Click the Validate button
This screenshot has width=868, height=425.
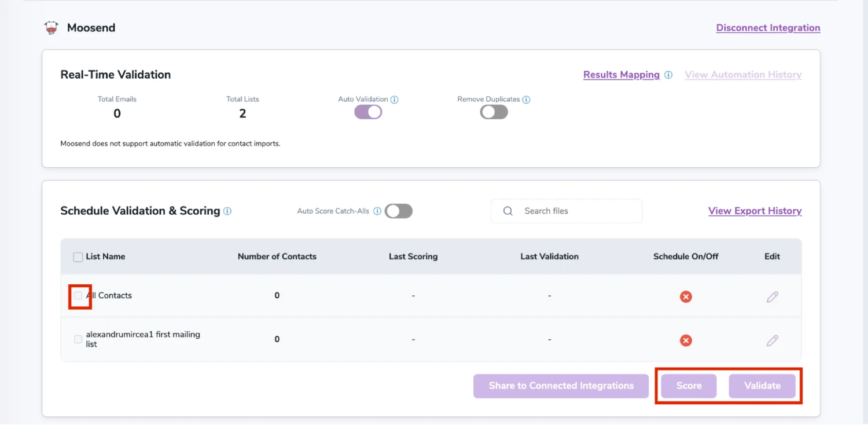click(762, 386)
